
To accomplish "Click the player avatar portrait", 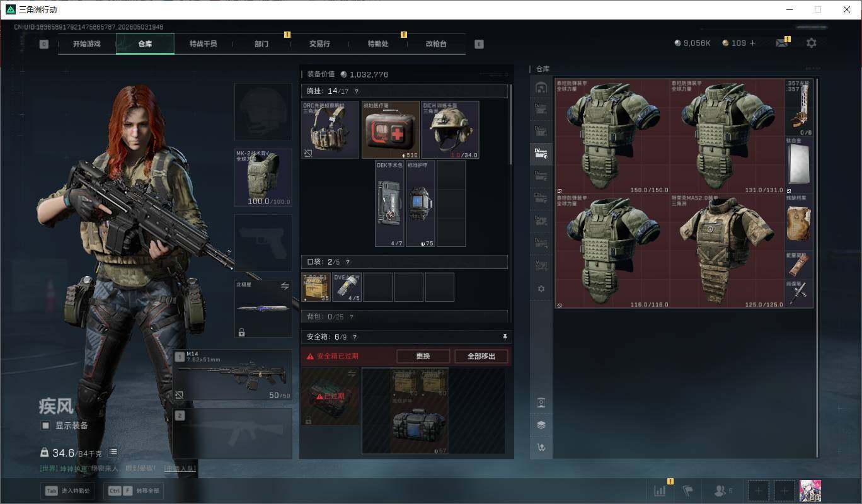I will [810, 491].
